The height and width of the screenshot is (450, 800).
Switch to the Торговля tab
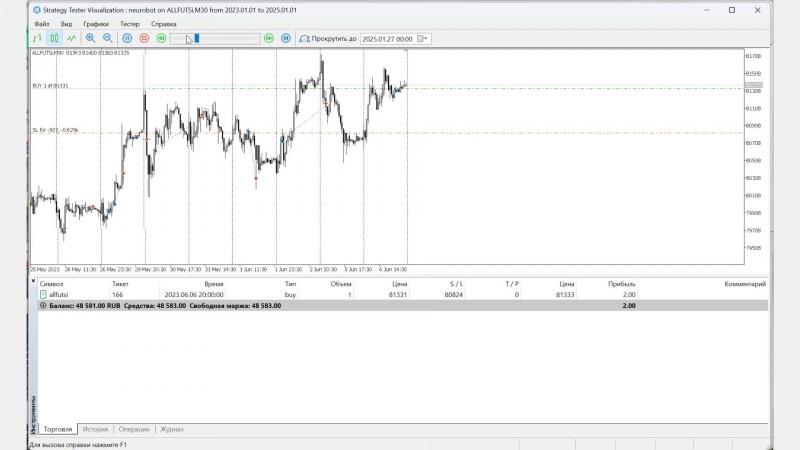pos(58,429)
